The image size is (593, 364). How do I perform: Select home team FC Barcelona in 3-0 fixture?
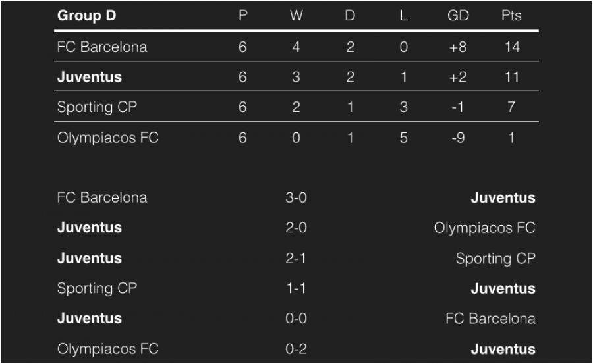coord(102,197)
